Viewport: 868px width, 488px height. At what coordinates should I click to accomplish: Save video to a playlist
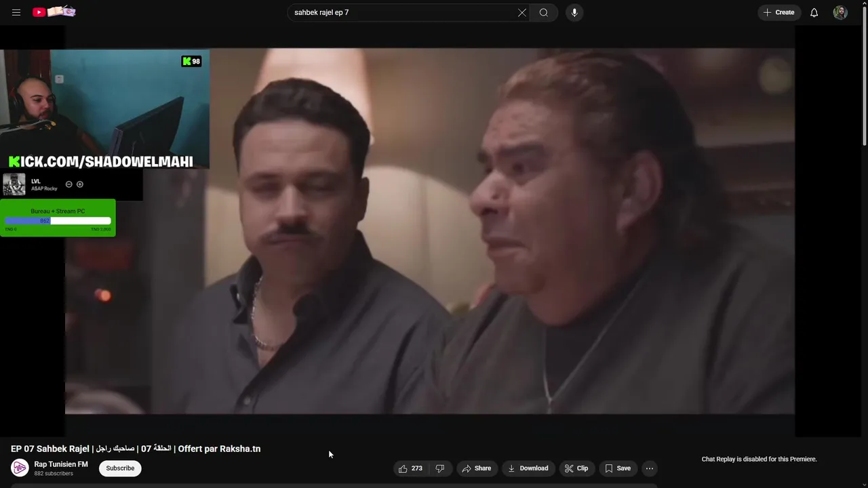tap(618, 468)
